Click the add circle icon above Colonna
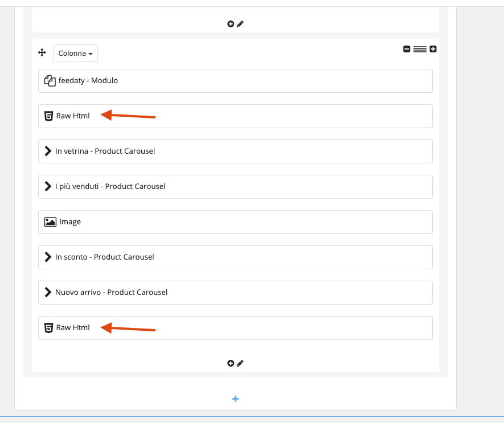 [231, 24]
